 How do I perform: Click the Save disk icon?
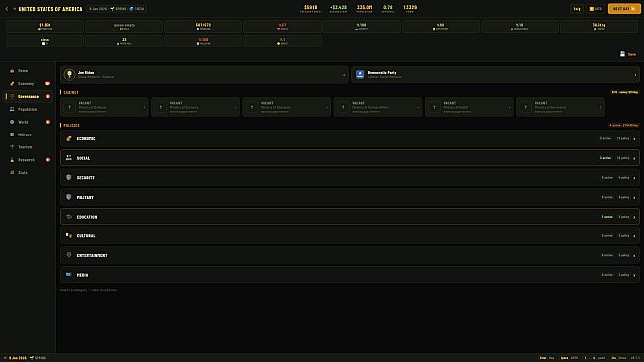[x=622, y=54]
